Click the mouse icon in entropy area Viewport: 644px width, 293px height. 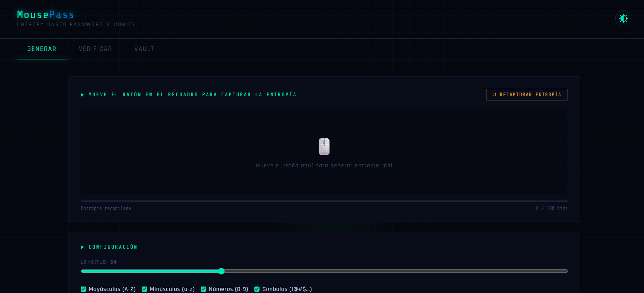click(x=324, y=146)
